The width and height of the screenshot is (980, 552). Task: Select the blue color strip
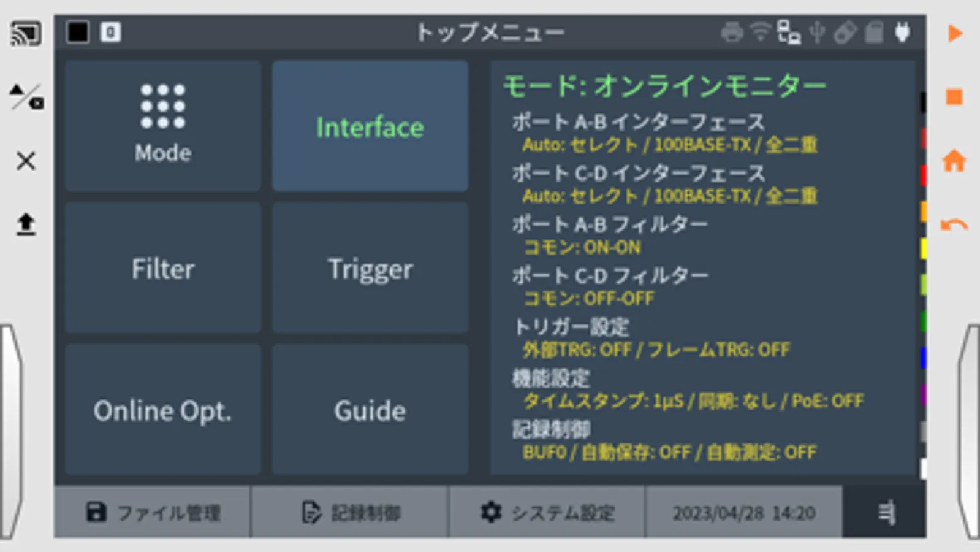(x=923, y=357)
